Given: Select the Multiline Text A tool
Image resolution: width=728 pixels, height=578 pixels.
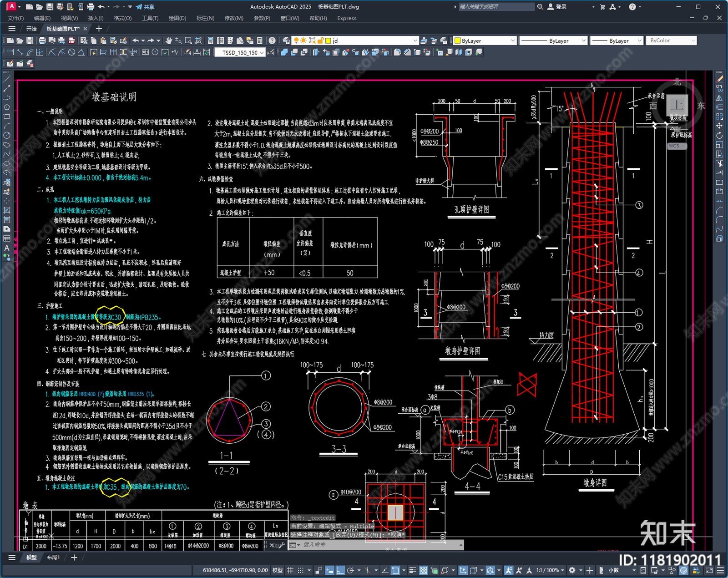Looking at the screenshot, I should tap(7, 248).
